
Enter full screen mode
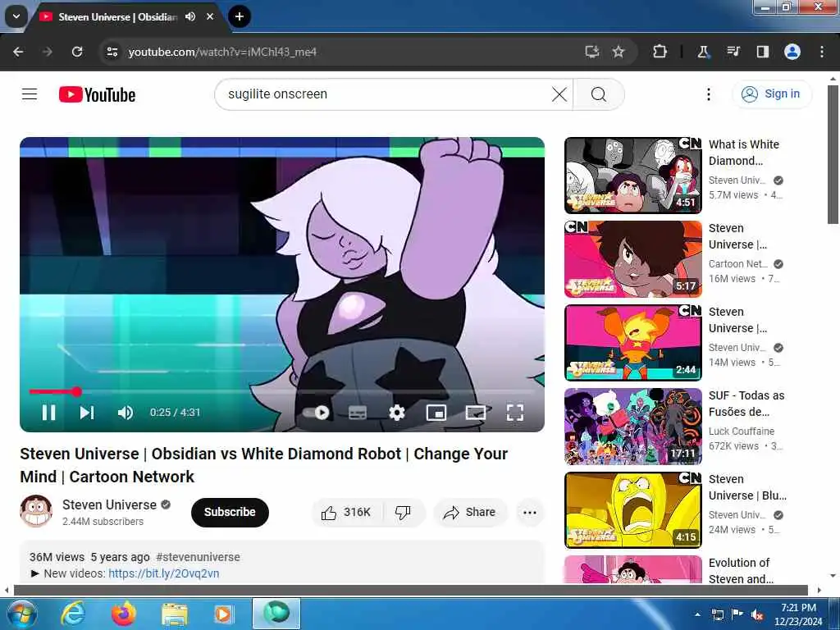(x=515, y=413)
